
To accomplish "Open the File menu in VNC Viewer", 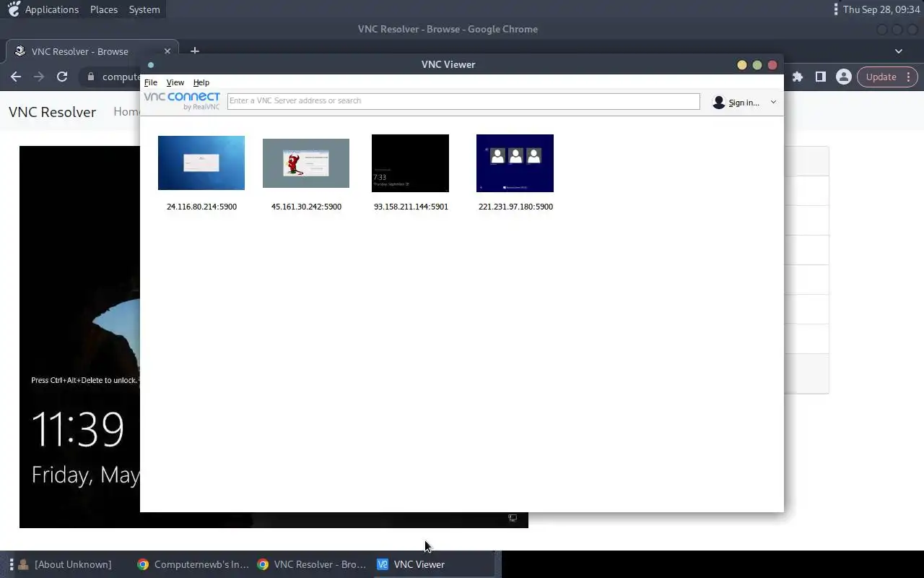I will point(151,82).
